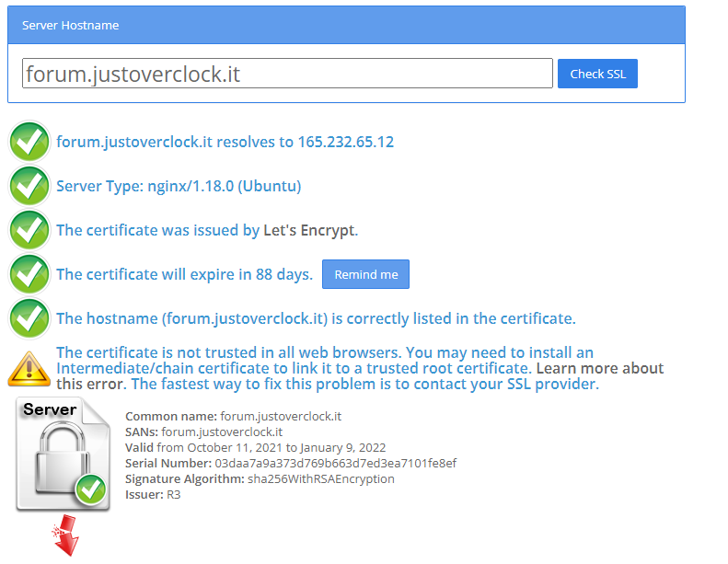Click the green checkmark beside the DNS resolves line
The image size is (728, 564).
coord(29,142)
